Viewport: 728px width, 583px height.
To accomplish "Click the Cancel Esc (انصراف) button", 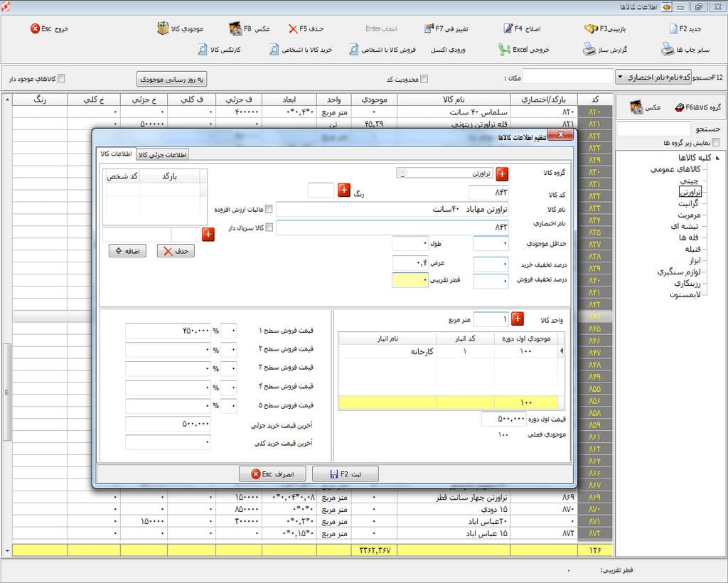I will tap(272, 474).
